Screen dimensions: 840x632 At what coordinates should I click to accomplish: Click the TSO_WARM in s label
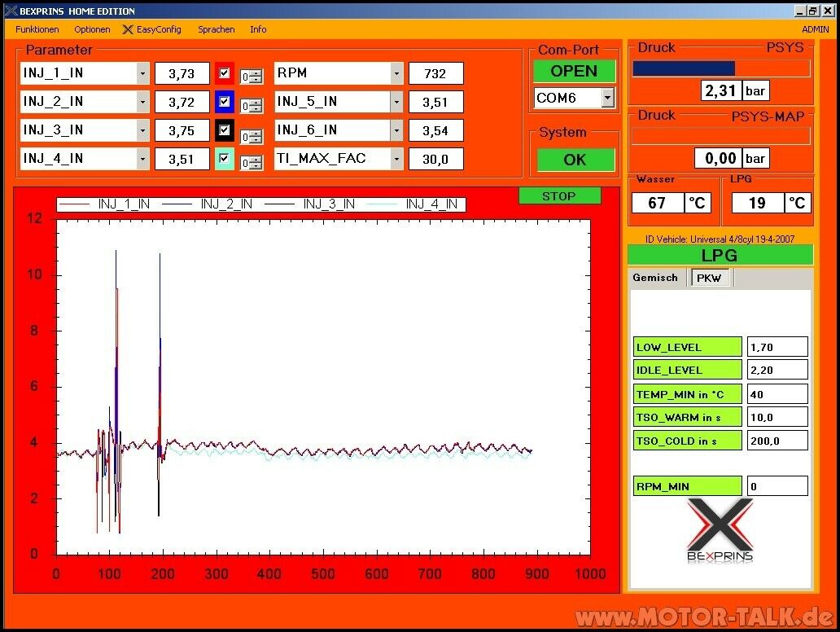pos(687,417)
